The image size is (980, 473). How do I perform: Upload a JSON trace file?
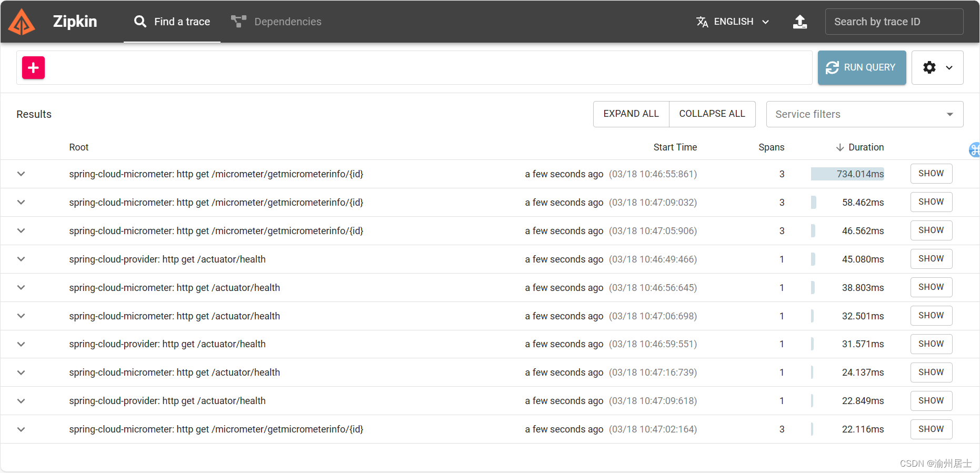(x=800, y=22)
